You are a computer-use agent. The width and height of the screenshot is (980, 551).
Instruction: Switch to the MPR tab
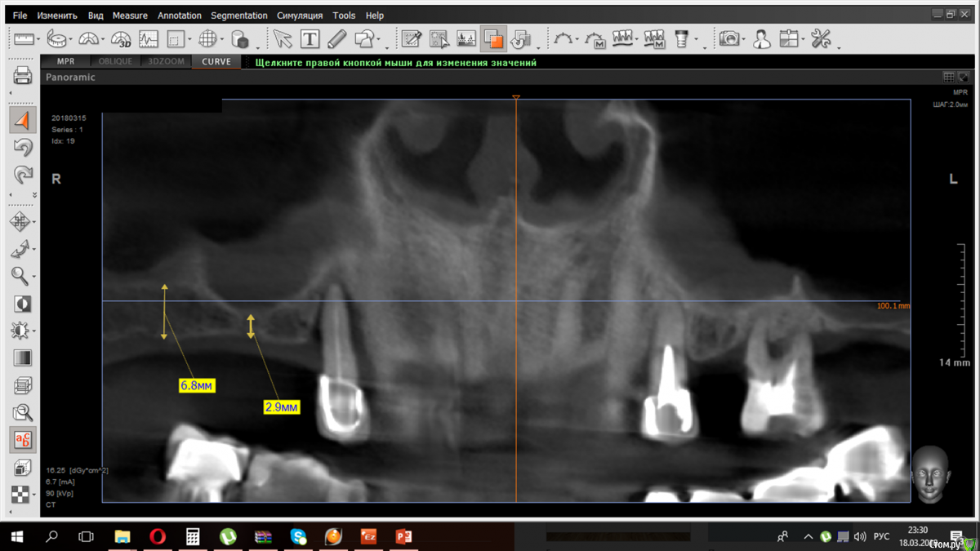pyautogui.click(x=65, y=62)
